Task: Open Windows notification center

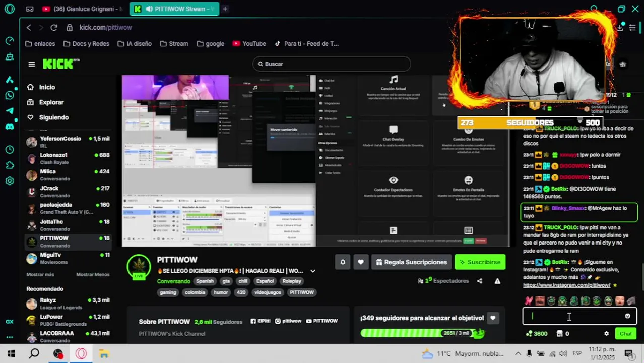Action: 628,354
